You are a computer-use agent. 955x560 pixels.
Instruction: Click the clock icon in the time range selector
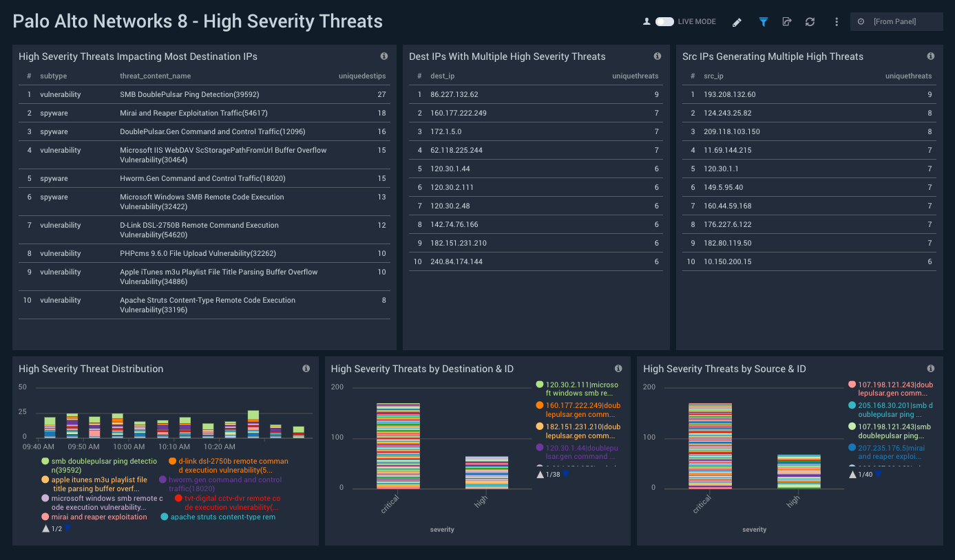pyautogui.click(x=860, y=21)
